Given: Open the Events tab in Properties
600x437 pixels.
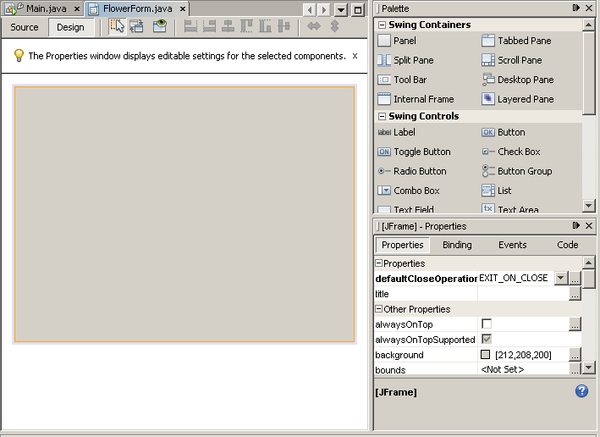Looking at the screenshot, I should click(512, 244).
